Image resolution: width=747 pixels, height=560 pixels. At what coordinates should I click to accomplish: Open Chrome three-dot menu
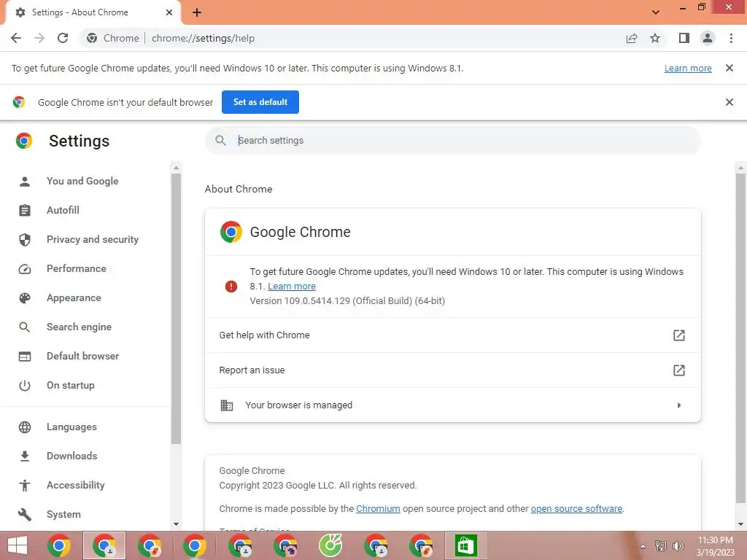tap(731, 38)
